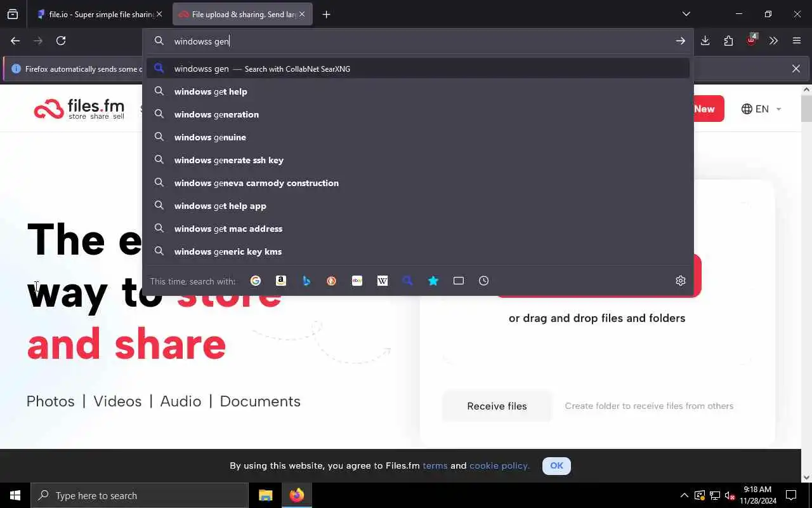Open a new tab with plus button
Screen dimensions: 812x508
point(326,14)
